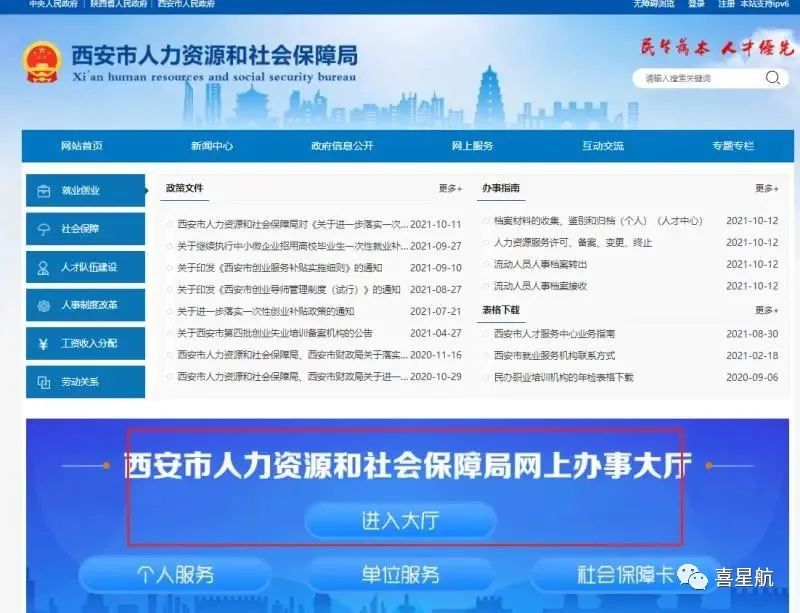Click the umbrella icon beside 社会保障
The image size is (800, 613).
(x=41, y=228)
